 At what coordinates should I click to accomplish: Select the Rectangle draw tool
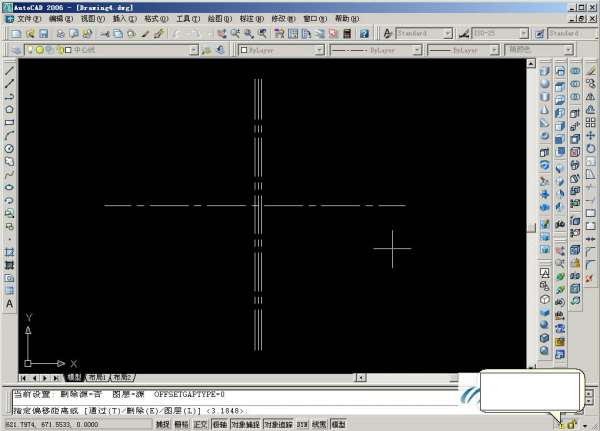9,122
